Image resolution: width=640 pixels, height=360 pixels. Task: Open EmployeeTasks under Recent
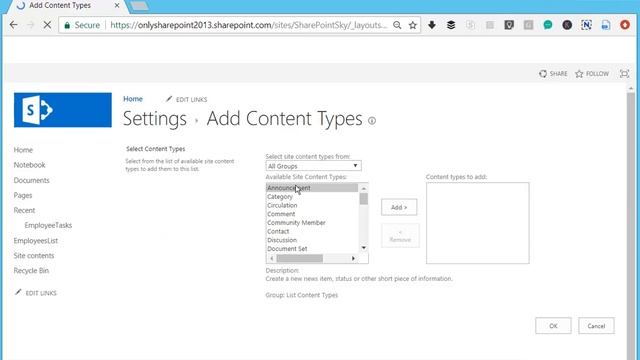(x=48, y=225)
